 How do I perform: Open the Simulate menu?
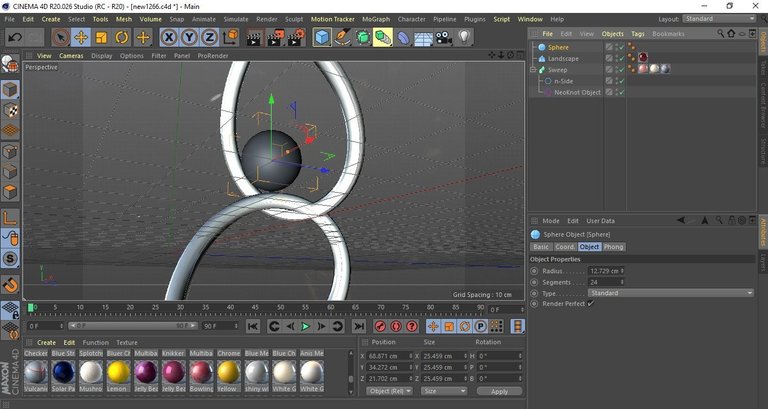(236, 19)
